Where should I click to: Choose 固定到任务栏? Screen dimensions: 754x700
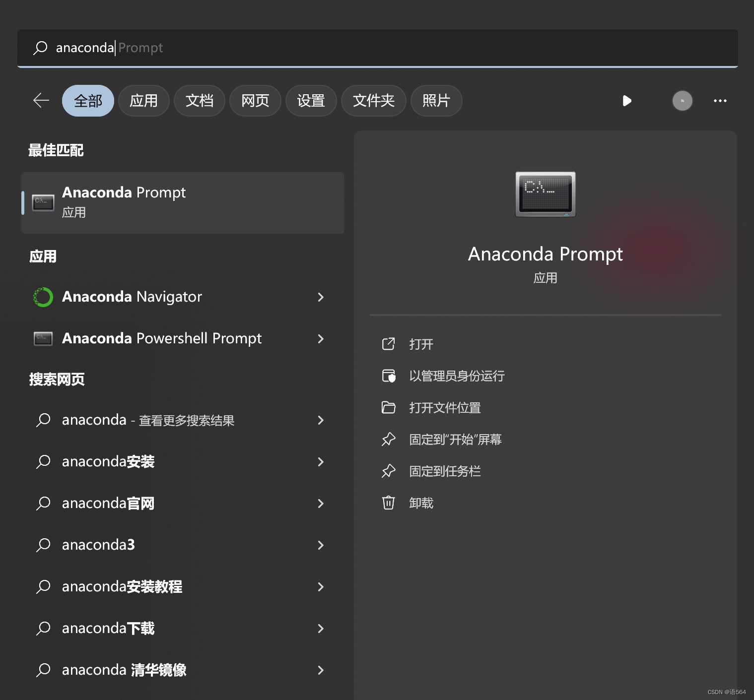point(445,471)
